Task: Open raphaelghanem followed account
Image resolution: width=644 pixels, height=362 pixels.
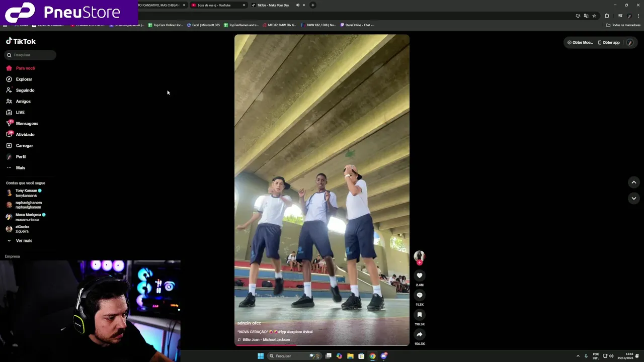Action: [x=24, y=205]
